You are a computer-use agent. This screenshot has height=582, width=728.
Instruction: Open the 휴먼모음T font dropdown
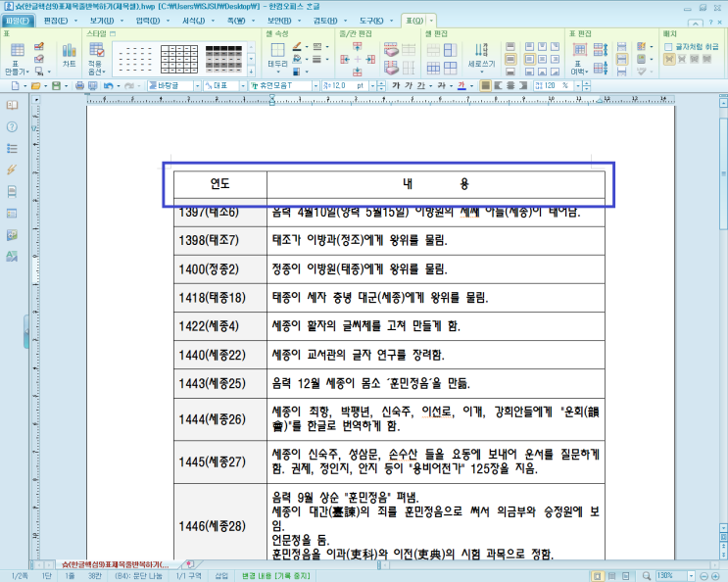(x=315, y=86)
